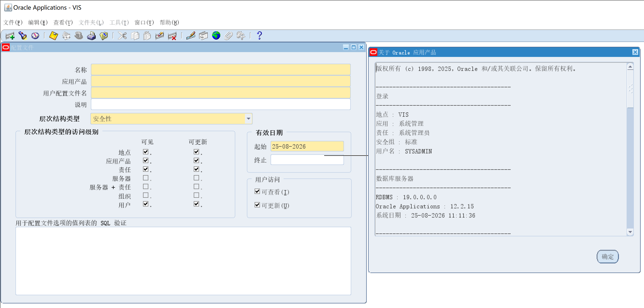Click the 确定 button in the About dialog

[x=608, y=256]
